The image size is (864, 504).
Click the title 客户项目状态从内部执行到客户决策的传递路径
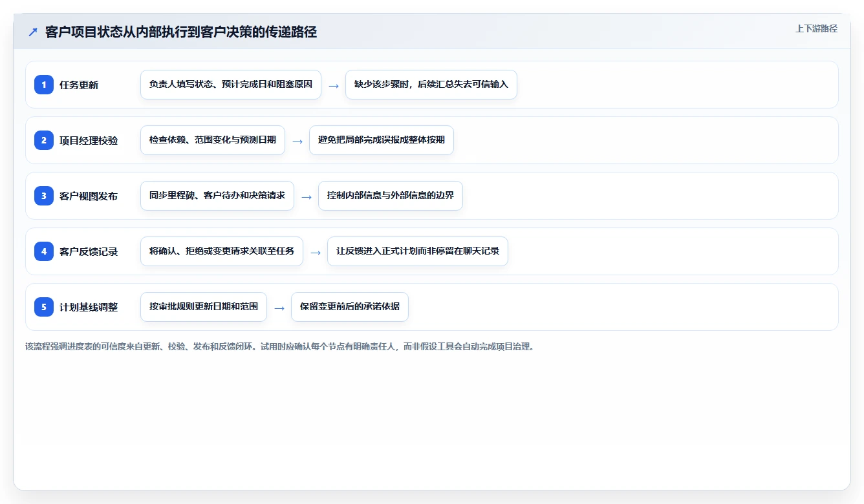coord(181,32)
